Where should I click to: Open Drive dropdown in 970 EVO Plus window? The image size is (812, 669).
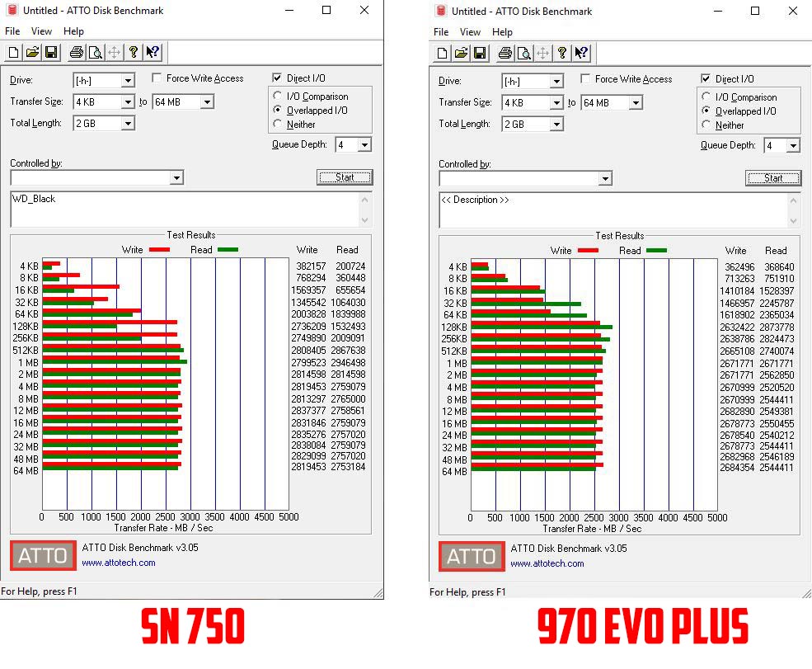pos(556,82)
